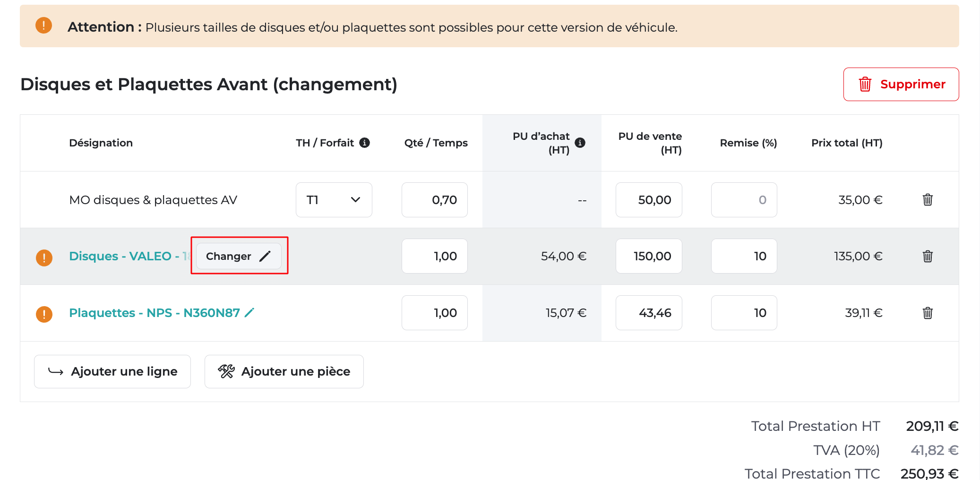Delete the MO disques & plaquettes AV line
Image resolution: width=980 pixels, height=480 pixels.
tap(928, 200)
